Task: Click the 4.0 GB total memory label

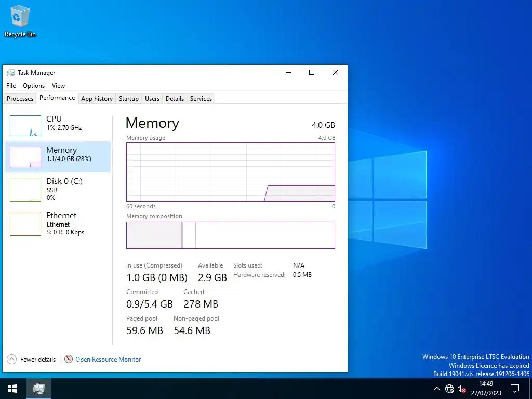Action: click(323, 125)
